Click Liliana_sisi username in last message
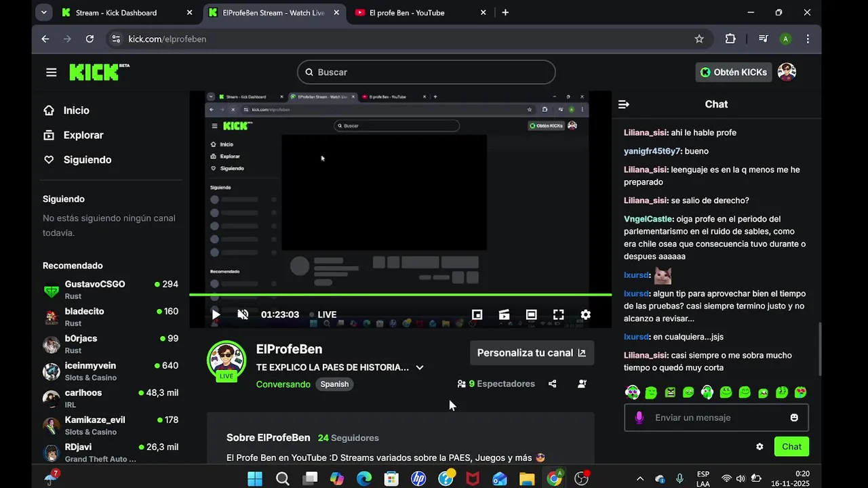The height and width of the screenshot is (488, 868). 646,355
